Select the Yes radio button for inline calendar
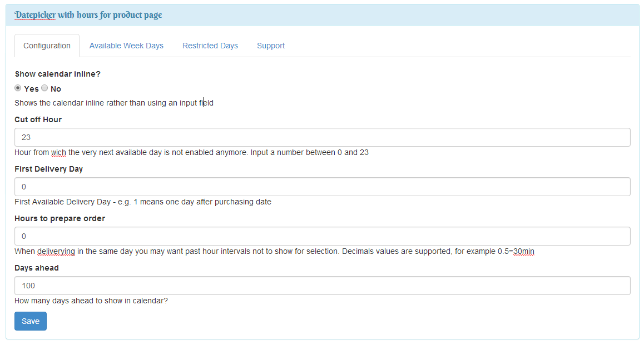644x345 pixels. pos(18,88)
